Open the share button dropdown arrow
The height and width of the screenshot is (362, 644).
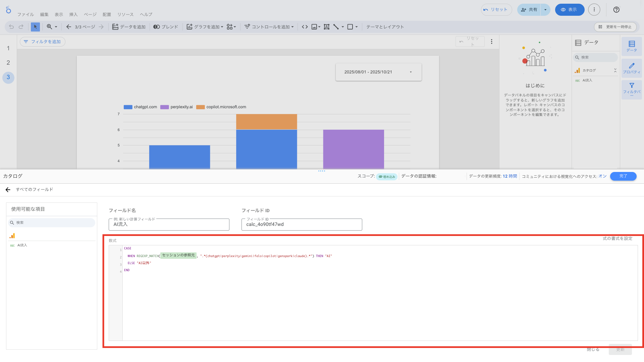pyautogui.click(x=545, y=10)
